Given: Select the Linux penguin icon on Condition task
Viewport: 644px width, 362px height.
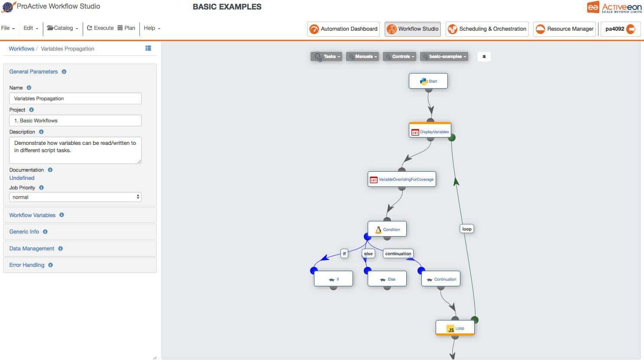Looking at the screenshot, I should pos(378,230).
